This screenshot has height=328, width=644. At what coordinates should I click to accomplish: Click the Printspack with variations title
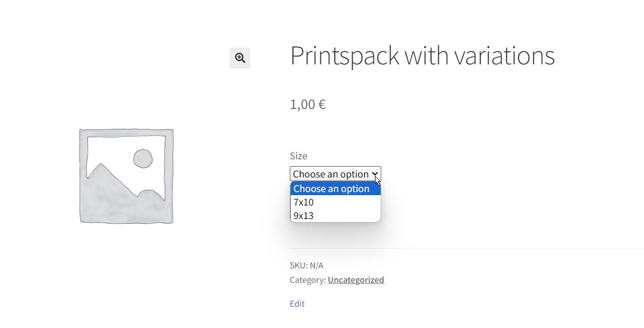click(422, 56)
